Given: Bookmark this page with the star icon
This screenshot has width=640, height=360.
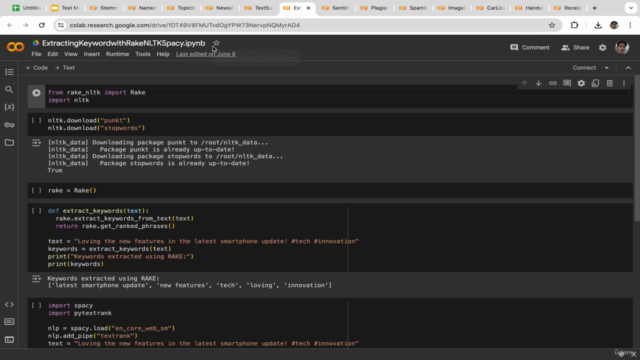Looking at the screenshot, I should pyautogui.click(x=552, y=25).
